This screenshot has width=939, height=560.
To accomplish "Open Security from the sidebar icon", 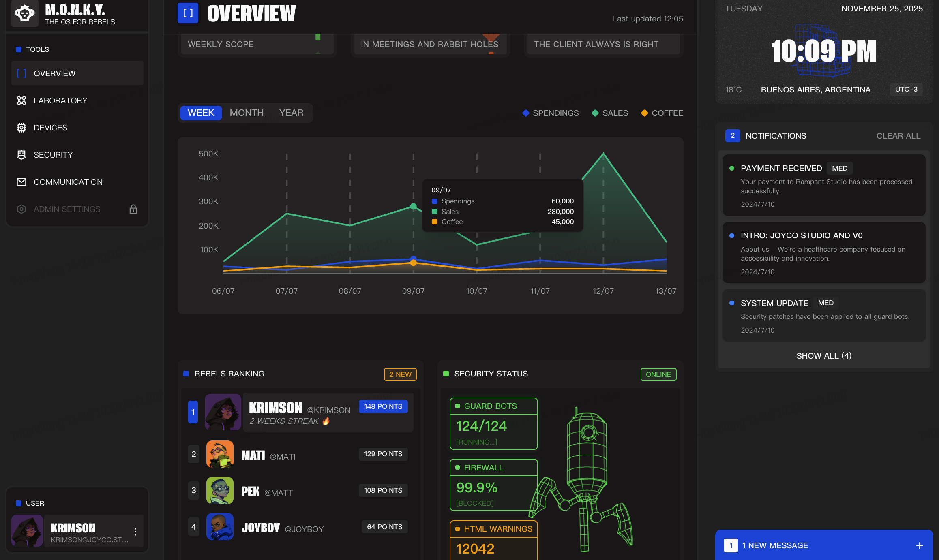I will (21, 154).
